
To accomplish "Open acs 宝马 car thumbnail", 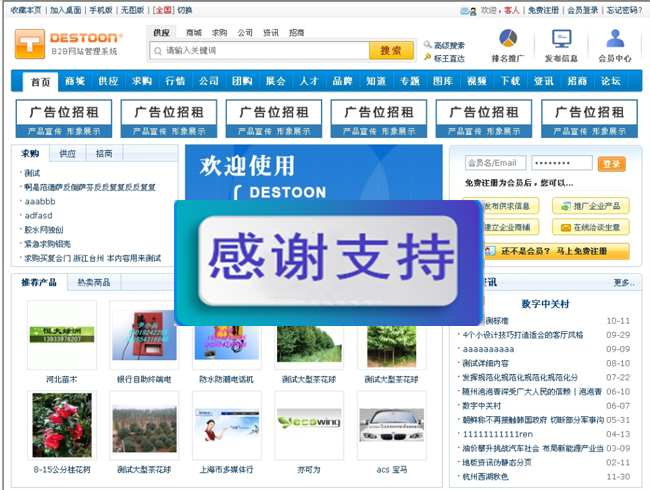I will click(392, 425).
